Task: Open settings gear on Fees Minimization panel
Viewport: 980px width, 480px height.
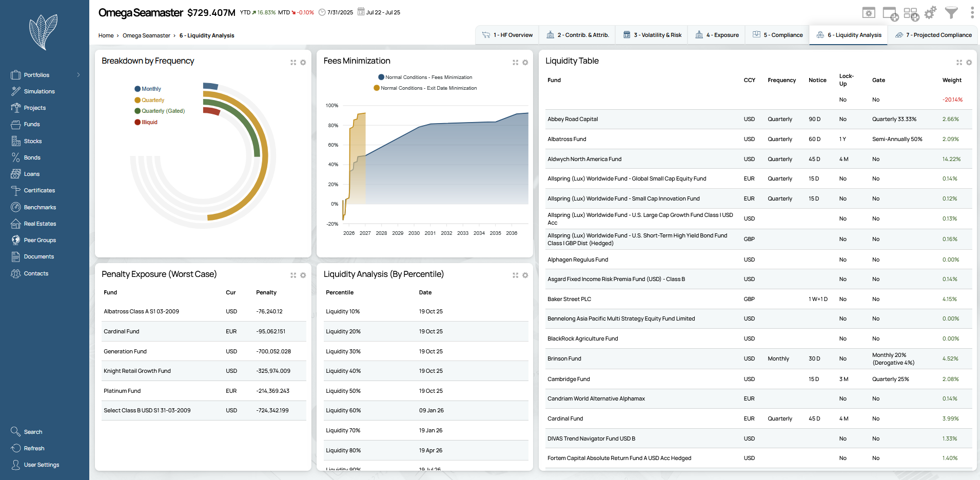Action: [525, 63]
